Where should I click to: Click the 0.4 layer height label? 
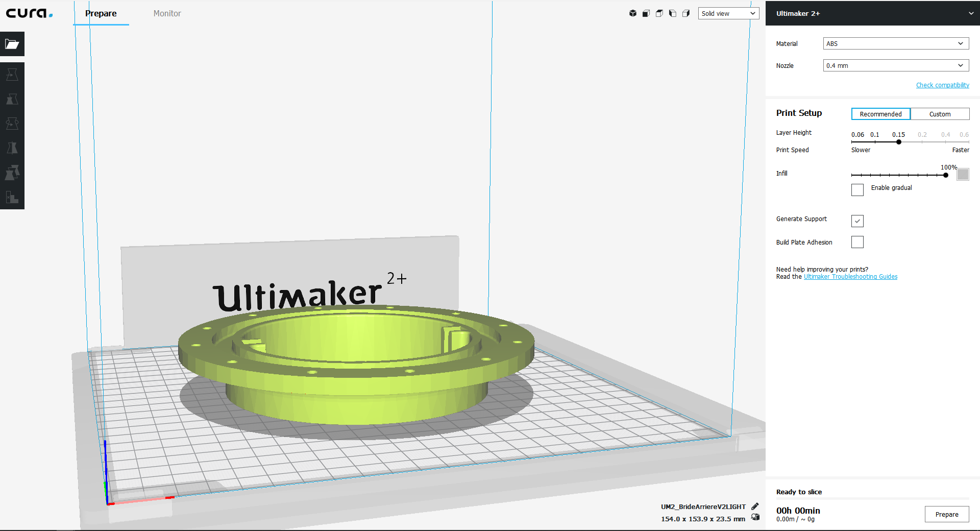(946, 135)
